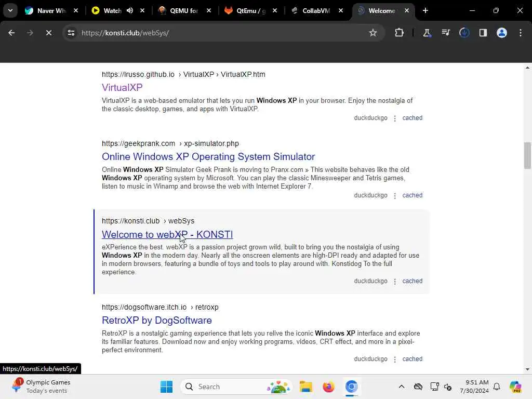The width and height of the screenshot is (532, 399).
Task: View site information icon
Action: pyautogui.click(x=71, y=33)
